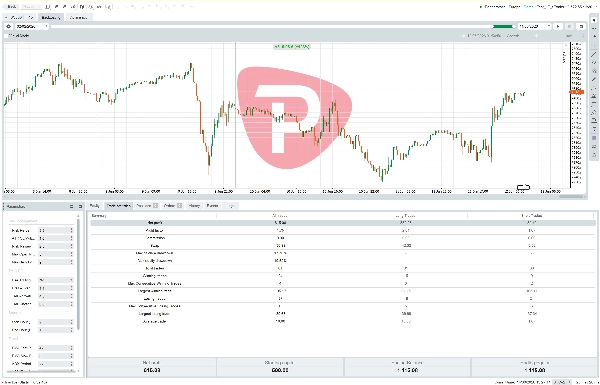Select the cursor pointer tool in the drawing toolbar
Screen dimensions: 600x385
(594, 20)
